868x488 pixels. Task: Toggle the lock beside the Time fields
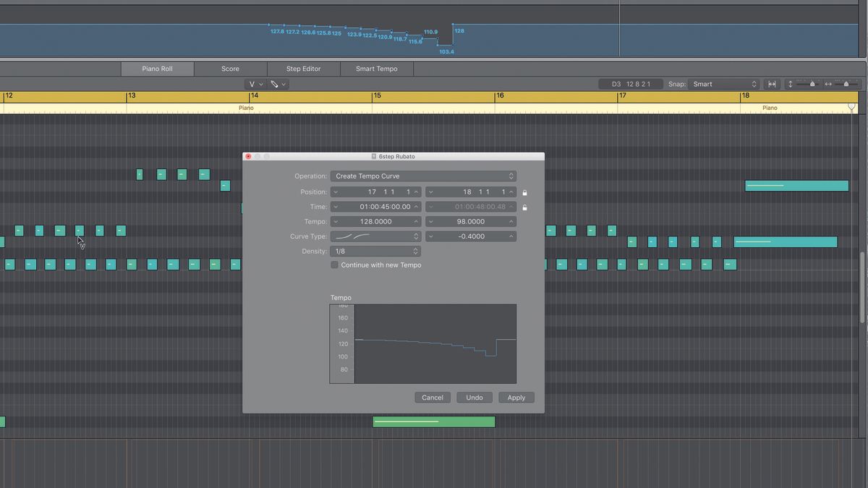(x=524, y=207)
